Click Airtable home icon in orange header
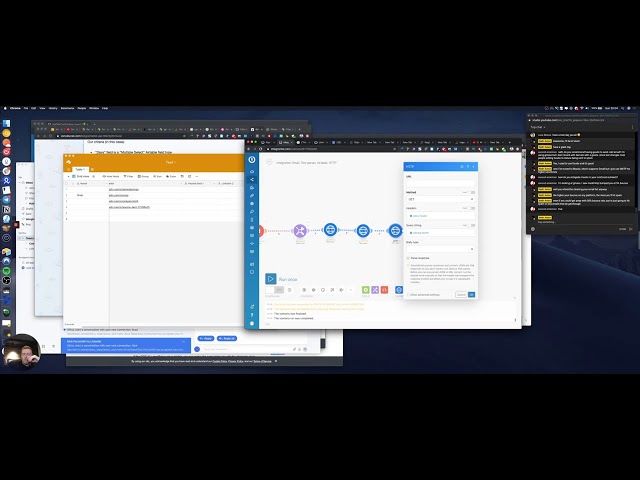This screenshot has height=480, width=640. 69,162
